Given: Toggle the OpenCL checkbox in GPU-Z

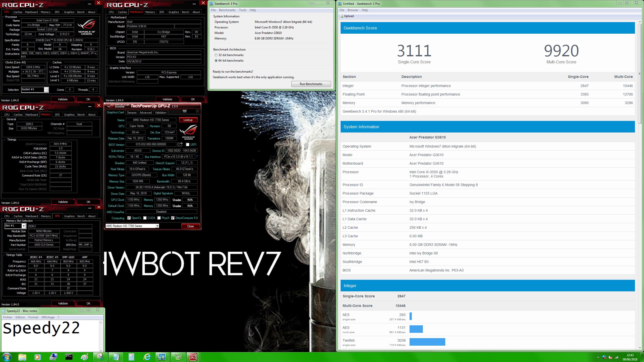Looking at the screenshot, I should 129,218.
